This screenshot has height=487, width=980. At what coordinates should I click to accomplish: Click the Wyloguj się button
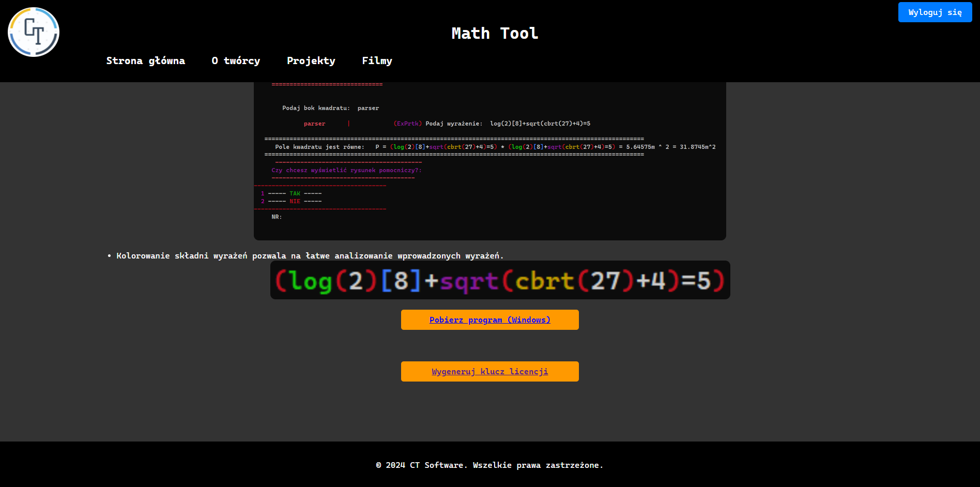935,12
